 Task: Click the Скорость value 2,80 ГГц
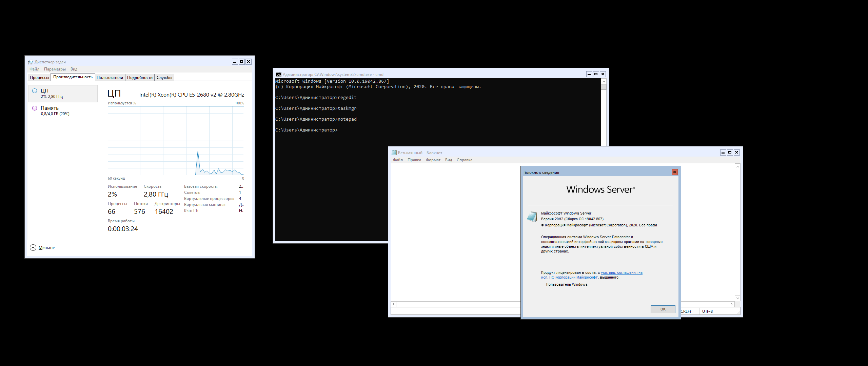tap(156, 194)
